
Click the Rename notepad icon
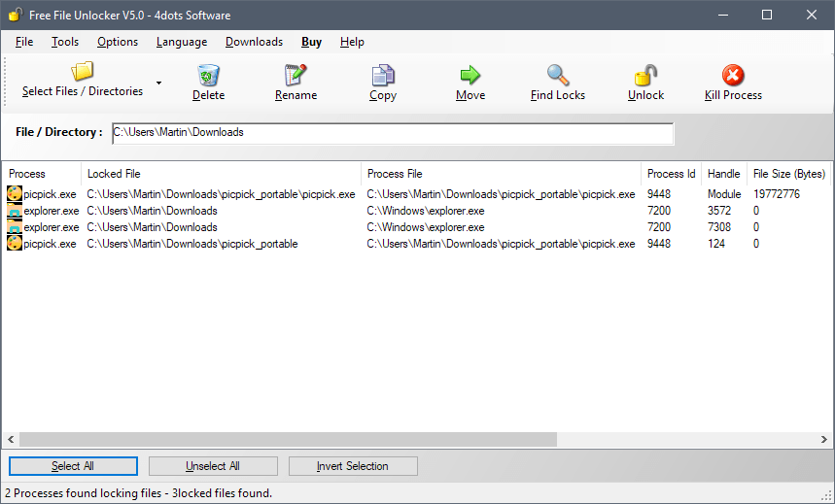[x=296, y=75]
